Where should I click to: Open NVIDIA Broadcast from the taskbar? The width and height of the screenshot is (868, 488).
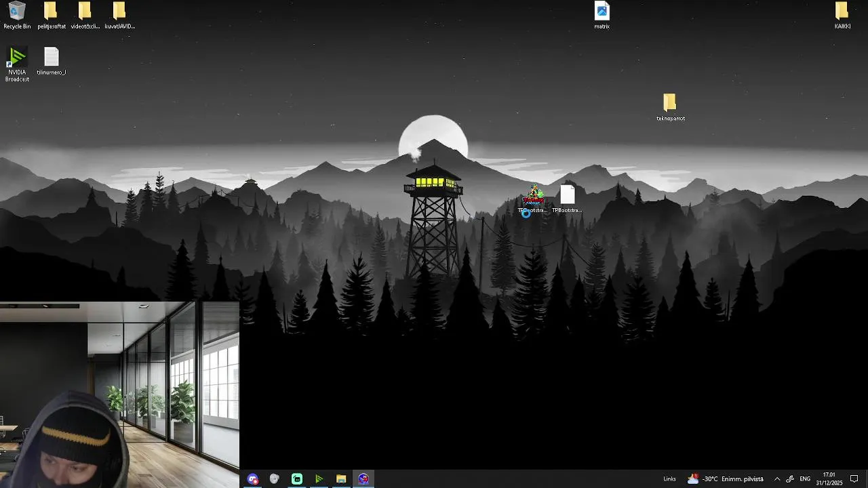319,479
